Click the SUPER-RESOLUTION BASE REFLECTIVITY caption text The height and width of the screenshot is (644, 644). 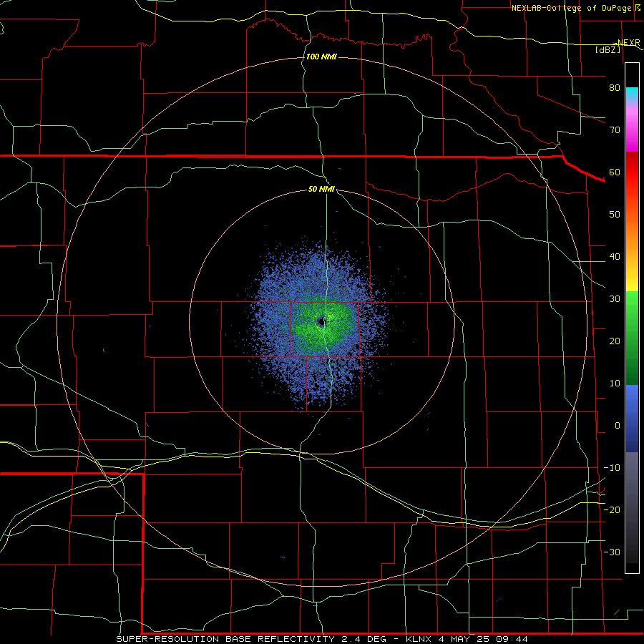(225, 639)
